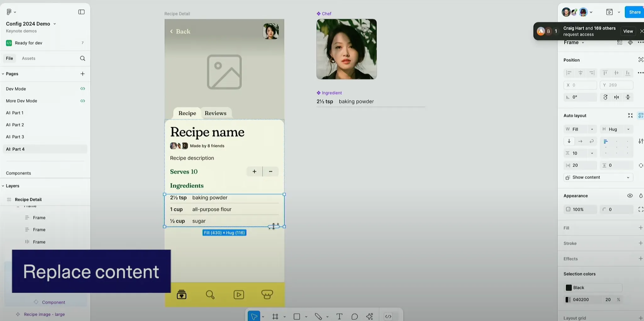The width and height of the screenshot is (644, 321).
Task: Collapse the Layers section
Action: [3, 186]
